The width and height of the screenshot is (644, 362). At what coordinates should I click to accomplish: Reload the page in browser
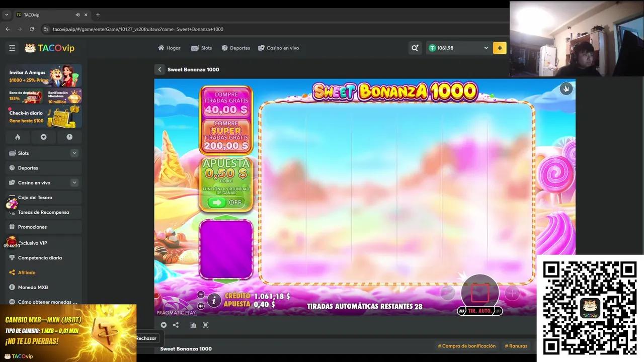[x=32, y=29]
